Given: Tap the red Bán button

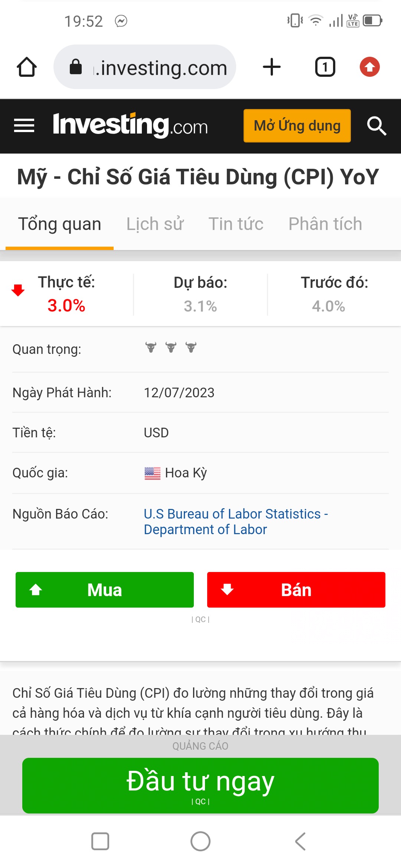Looking at the screenshot, I should 296,590.
